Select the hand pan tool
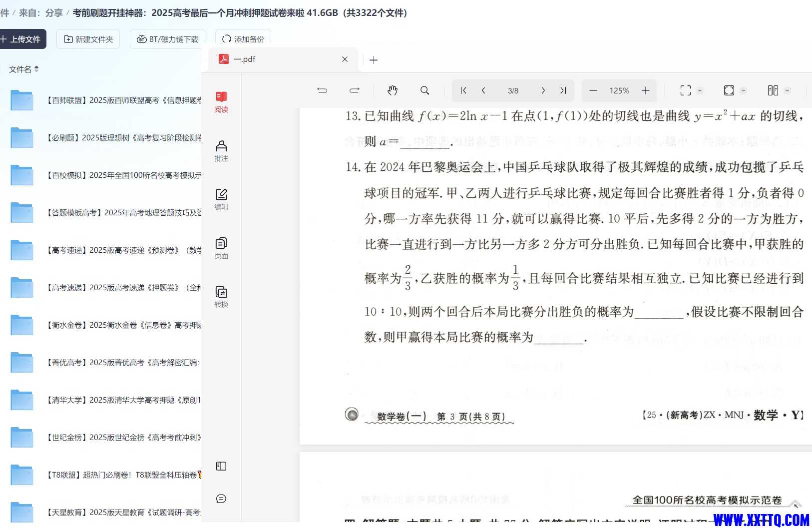Image resolution: width=812 pixels, height=530 pixels. [x=393, y=90]
